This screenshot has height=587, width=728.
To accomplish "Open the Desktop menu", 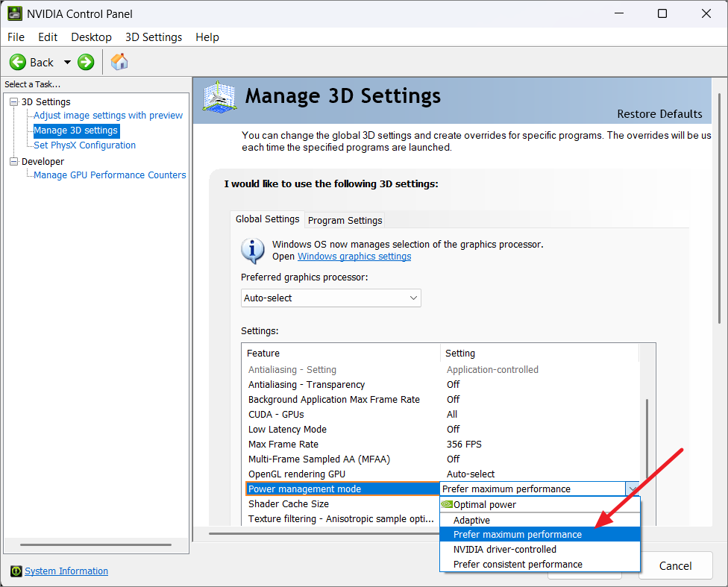I will 91,37.
